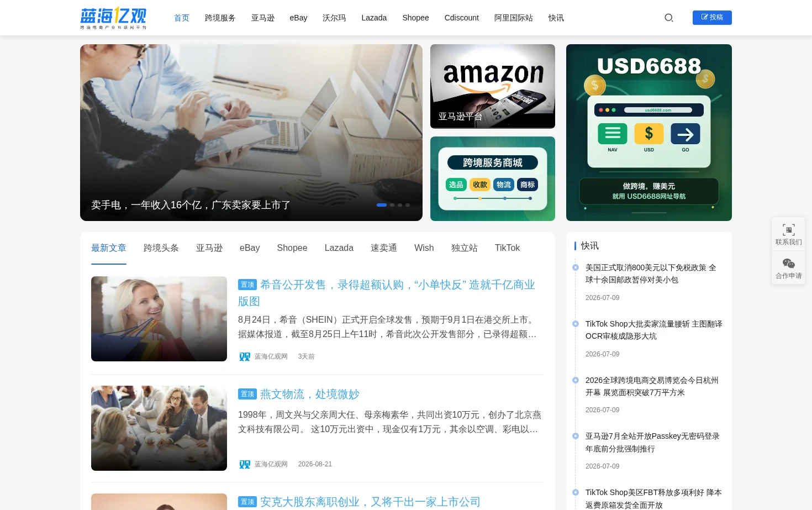The image size is (812, 510).
Task: Open 阿里国际站 in top navigation
Action: 514,18
